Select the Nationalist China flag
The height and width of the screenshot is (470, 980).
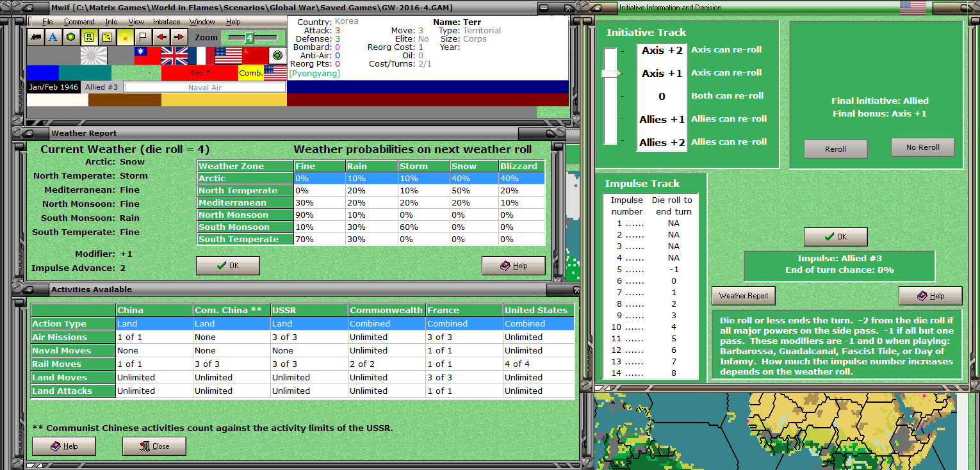tap(147, 56)
